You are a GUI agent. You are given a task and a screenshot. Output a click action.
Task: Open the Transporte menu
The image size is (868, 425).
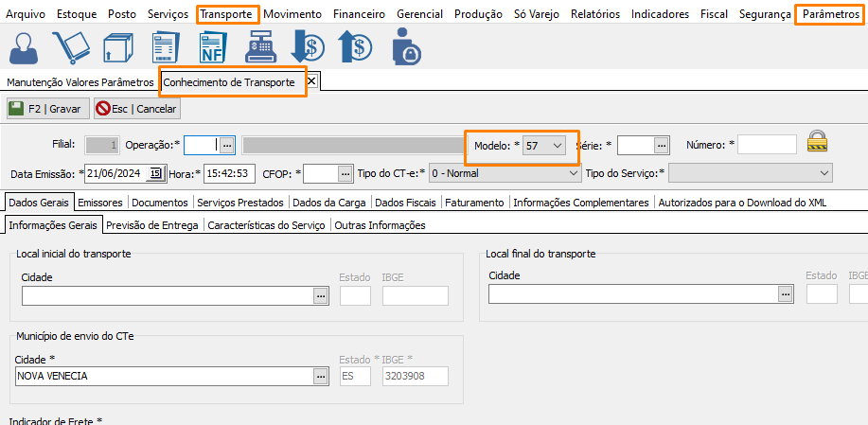point(226,14)
